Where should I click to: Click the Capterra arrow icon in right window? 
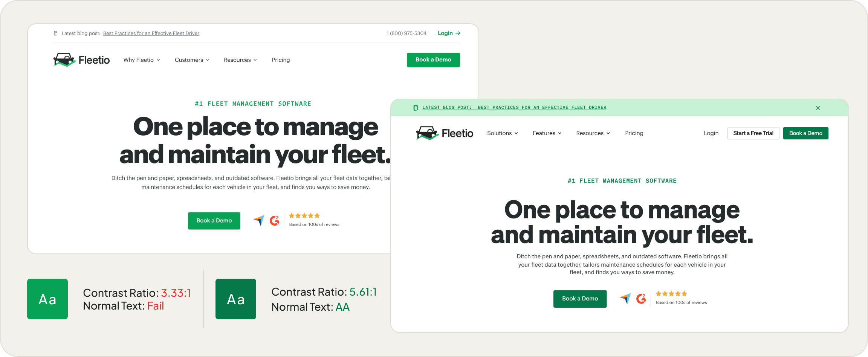point(625,299)
